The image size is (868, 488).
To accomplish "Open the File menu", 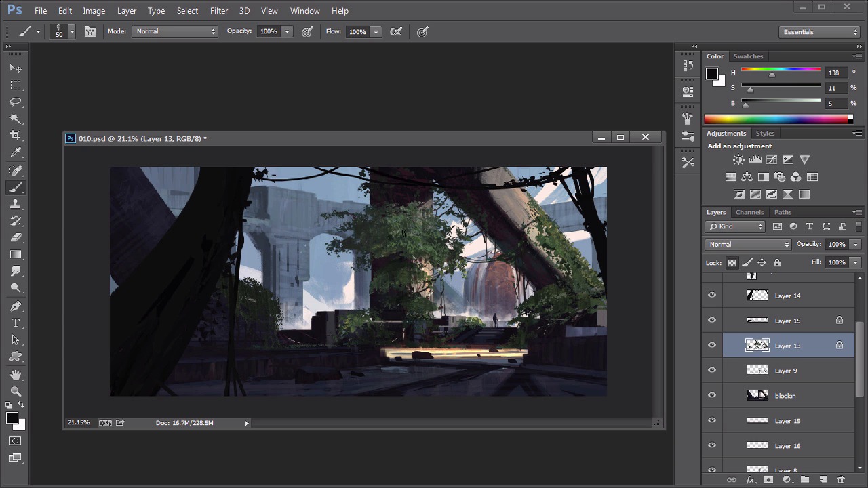I will pos(41,11).
